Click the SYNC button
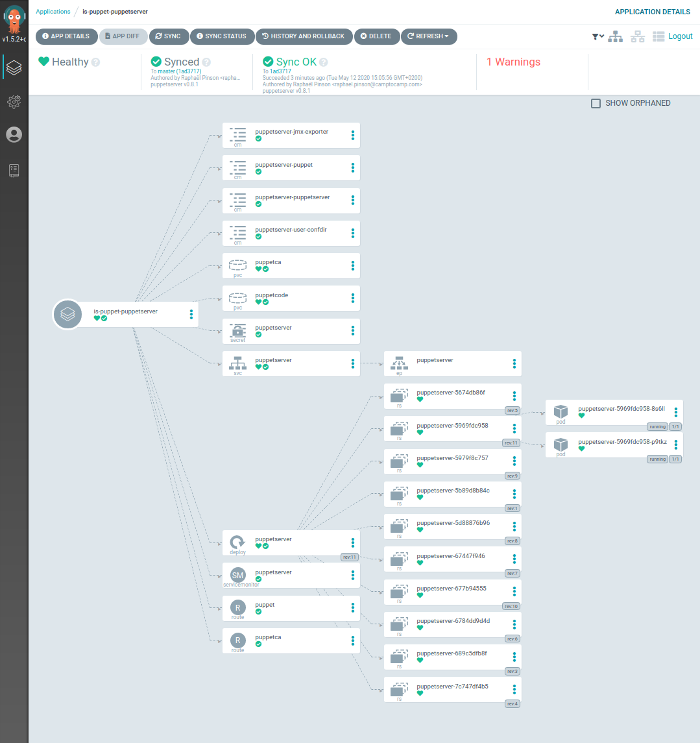700x743 pixels. point(169,36)
